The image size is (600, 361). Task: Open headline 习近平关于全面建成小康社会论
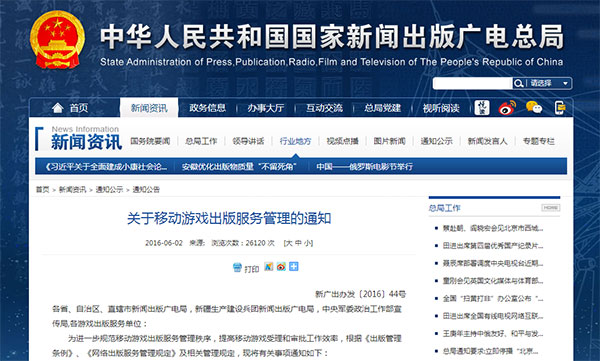click(x=106, y=167)
